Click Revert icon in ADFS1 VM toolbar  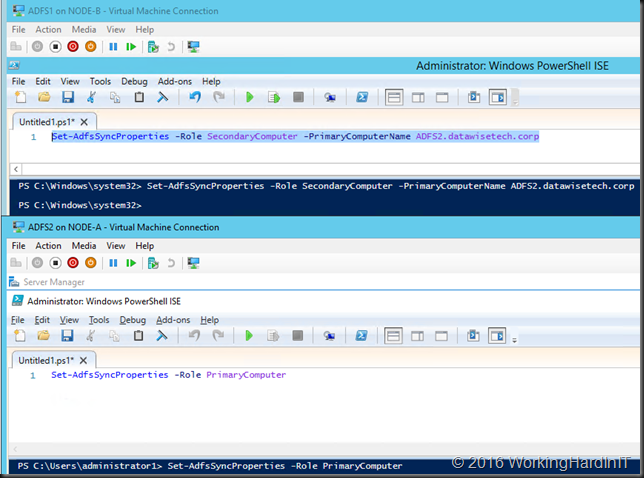point(171,47)
